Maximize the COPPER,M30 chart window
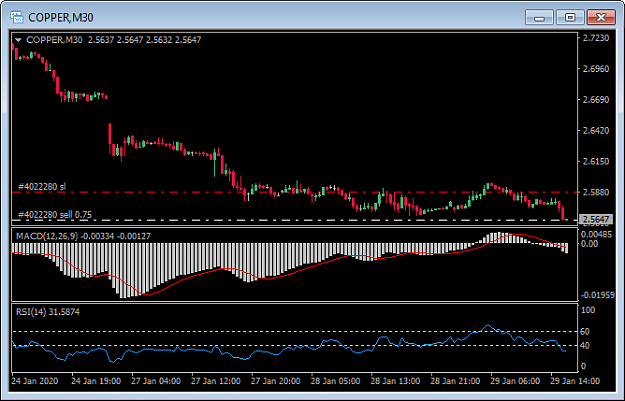Image resolution: width=625 pixels, height=401 pixels. point(570,18)
